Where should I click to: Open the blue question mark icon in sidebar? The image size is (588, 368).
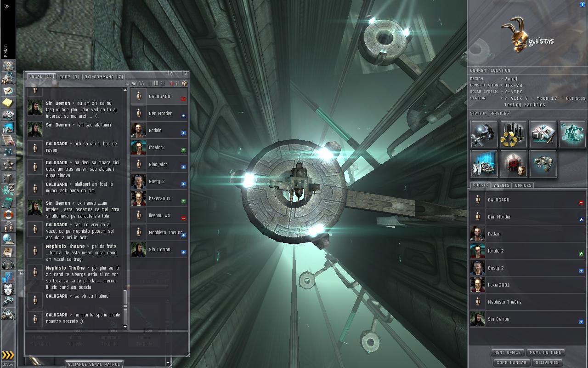pyautogui.click(x=8, y=276)
